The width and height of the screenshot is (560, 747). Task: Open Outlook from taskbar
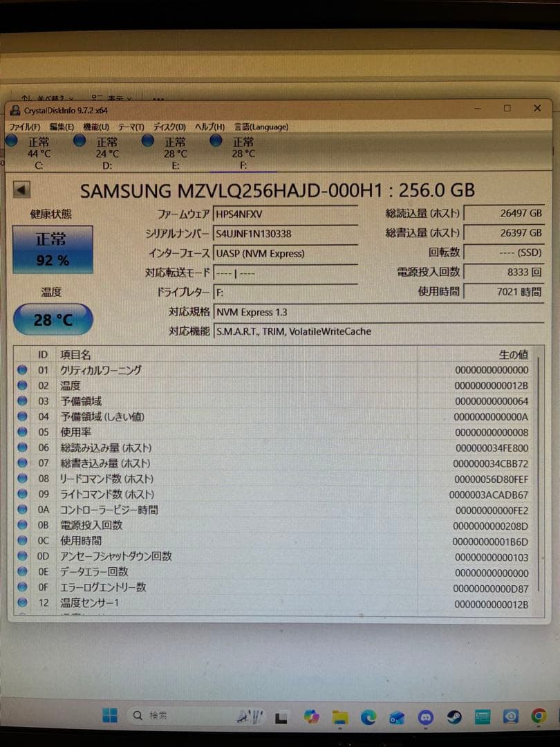(396, 717)
